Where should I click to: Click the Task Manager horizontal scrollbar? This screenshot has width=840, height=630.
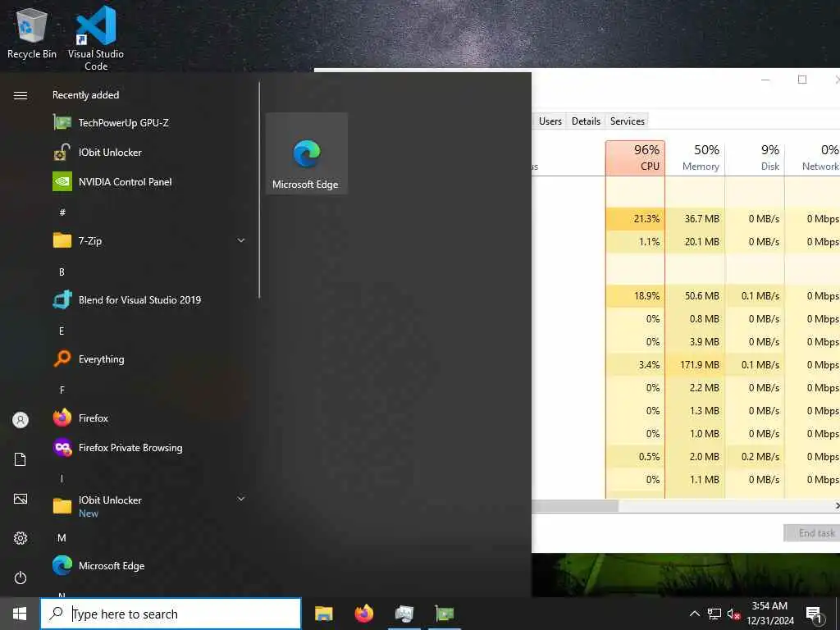[575, 505]
